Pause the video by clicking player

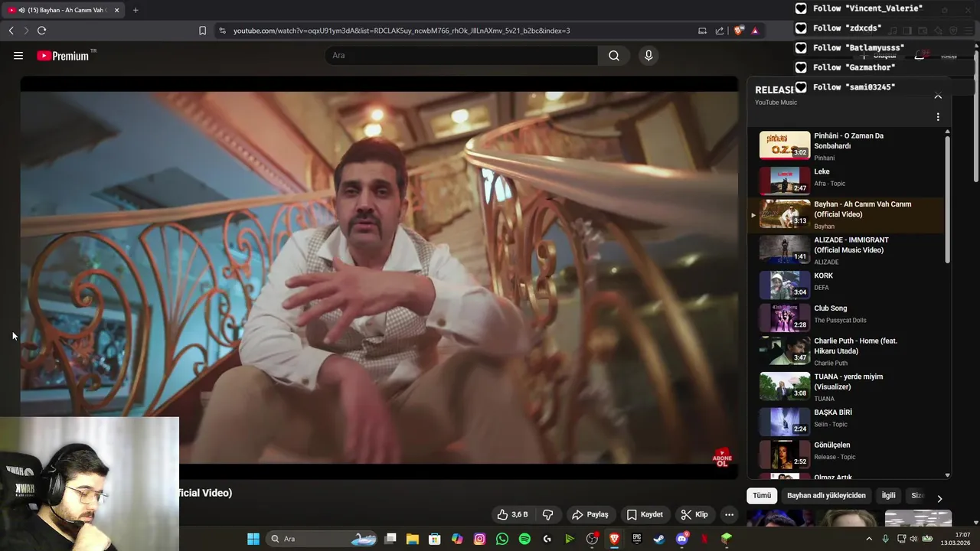click(x=379, y=277)
